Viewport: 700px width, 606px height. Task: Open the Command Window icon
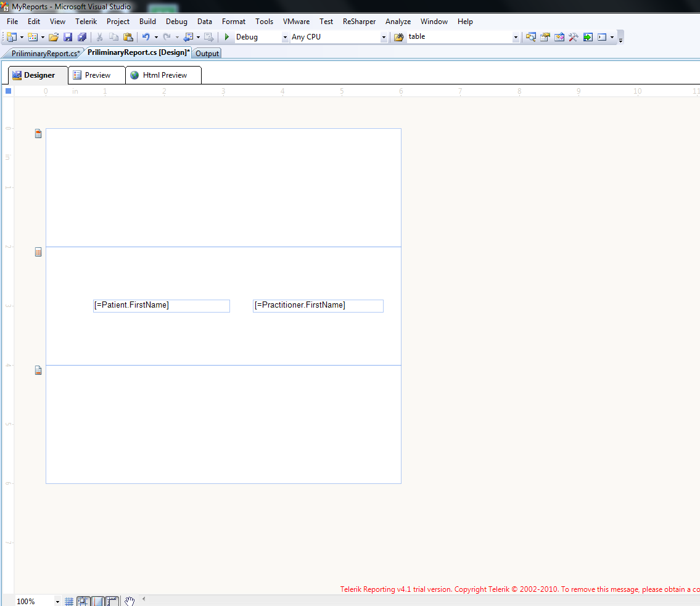[602, 37]
